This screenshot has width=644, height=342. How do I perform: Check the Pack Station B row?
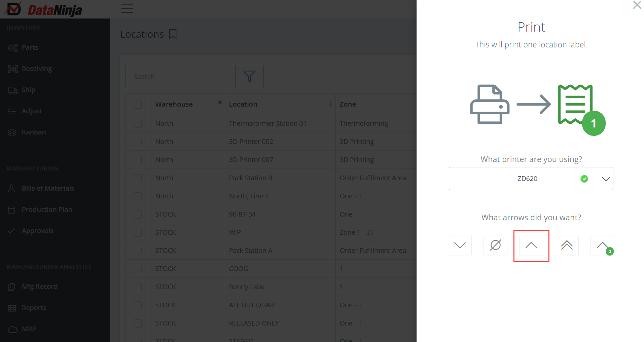pyautogui.click(x=138, y=178)
